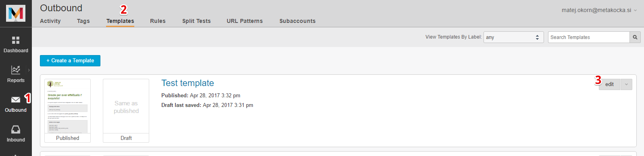The image size is (644, 156).
Task: Select the Outbound envelope icon
Action: (x=16, y=100)
